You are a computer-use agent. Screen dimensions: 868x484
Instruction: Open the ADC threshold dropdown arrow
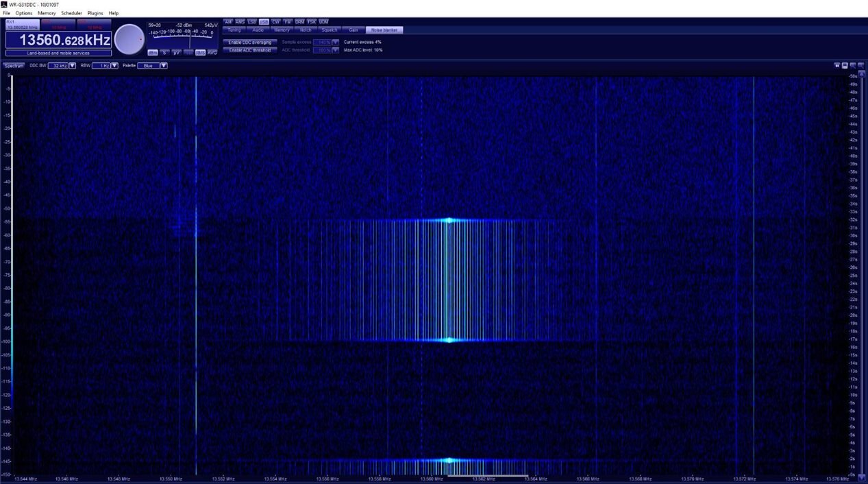click(336, 50)
